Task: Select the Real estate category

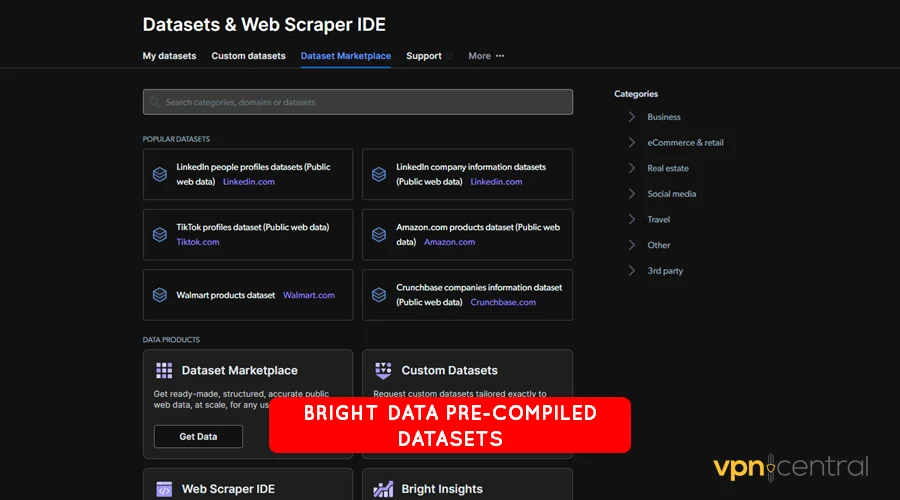Action: pos(668,168)
